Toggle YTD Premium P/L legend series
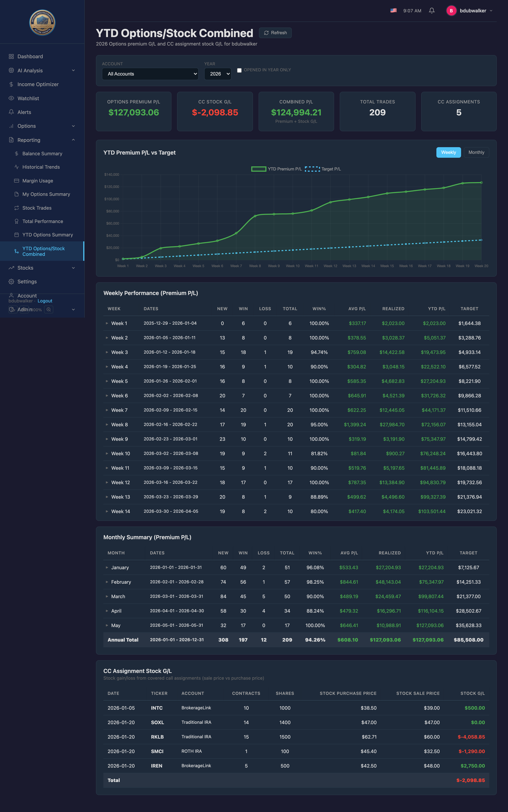508x812 pixels. (277, 169)
